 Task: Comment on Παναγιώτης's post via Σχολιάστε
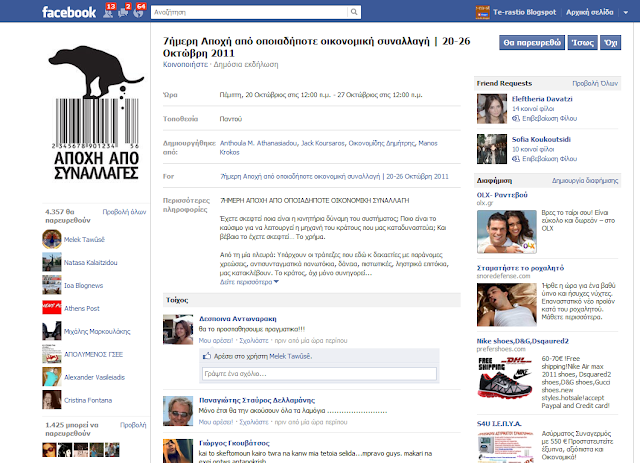pos(254,422)
